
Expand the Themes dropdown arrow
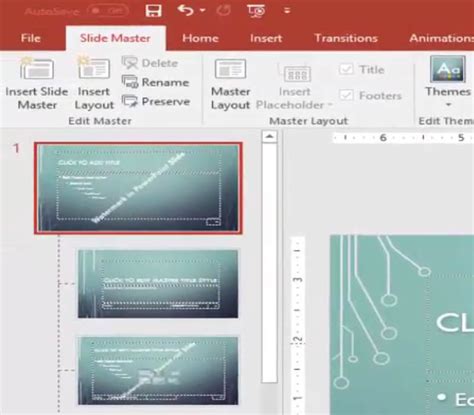[x=448, y=105]
